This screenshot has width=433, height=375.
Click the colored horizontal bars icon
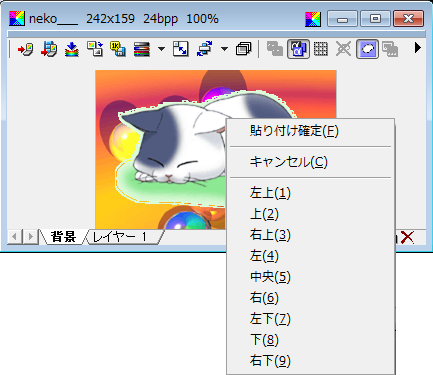142,49
